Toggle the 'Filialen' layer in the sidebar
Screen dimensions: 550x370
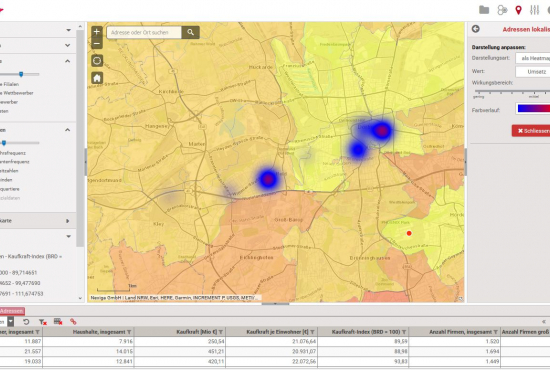tap(10, 84)
